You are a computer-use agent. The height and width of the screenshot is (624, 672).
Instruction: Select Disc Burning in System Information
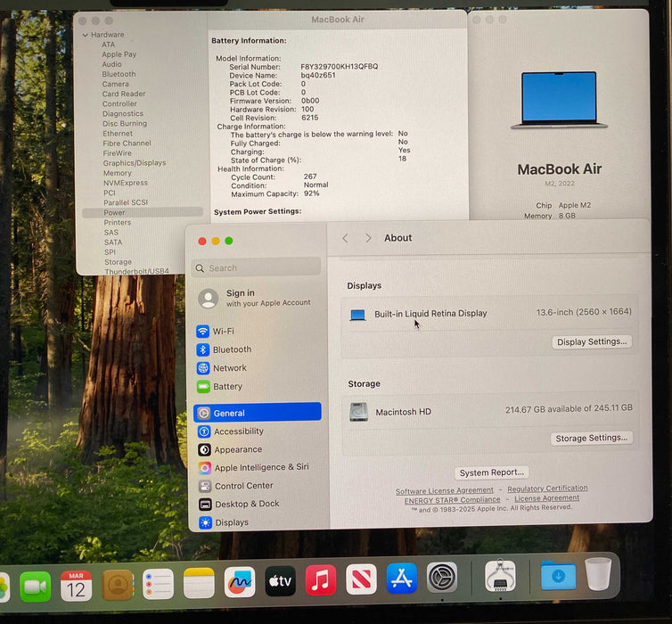(124, 123)
